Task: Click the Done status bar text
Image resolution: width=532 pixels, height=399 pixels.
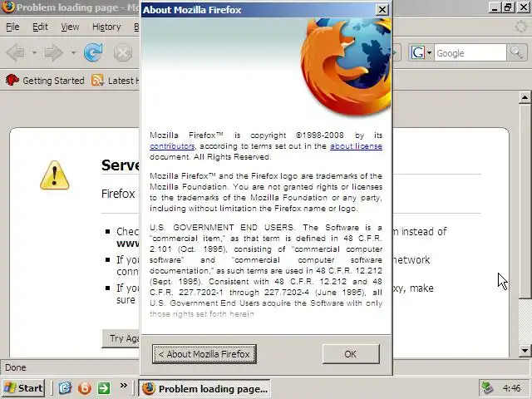Action: [x=16, y=367]
